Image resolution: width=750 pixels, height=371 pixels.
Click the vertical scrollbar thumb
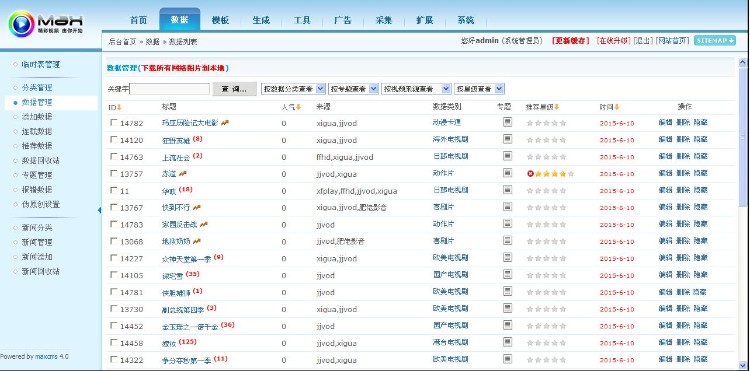742,137
